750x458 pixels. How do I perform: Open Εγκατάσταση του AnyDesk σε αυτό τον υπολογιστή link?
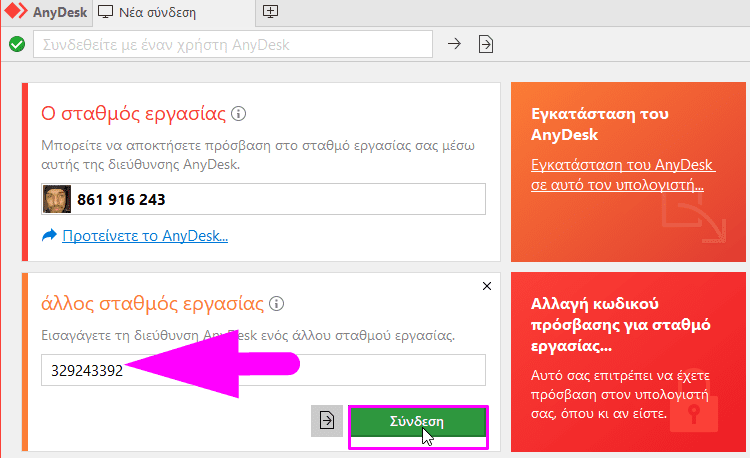622,174
